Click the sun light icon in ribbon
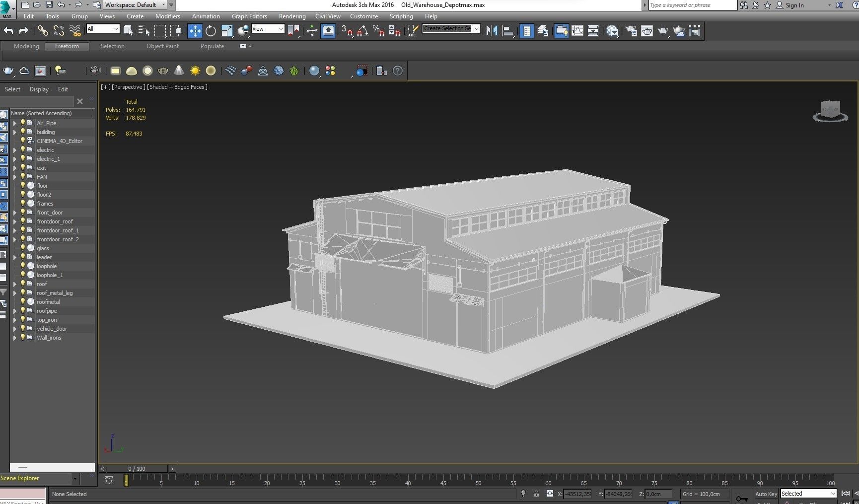 click(x=195, y=71)
